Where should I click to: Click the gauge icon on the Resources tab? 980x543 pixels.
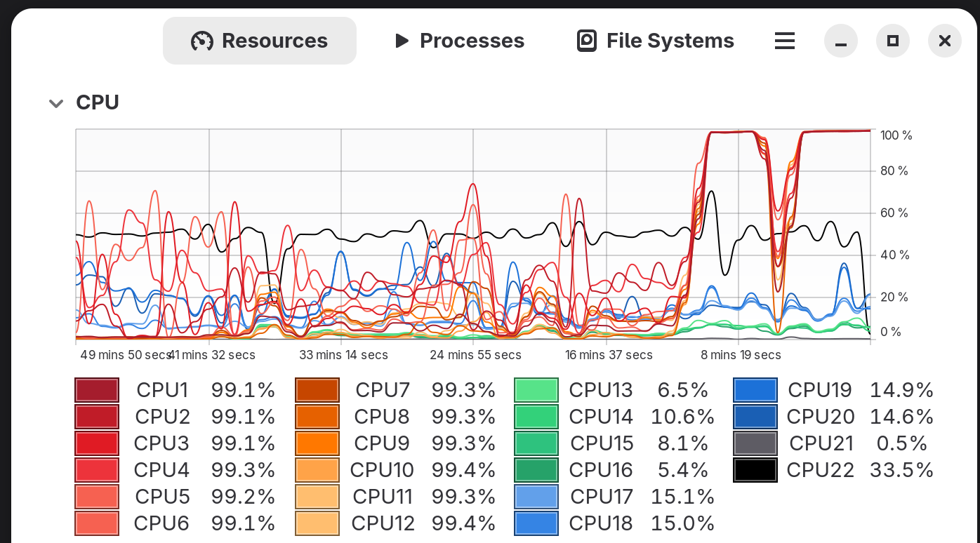click(203, 41)
